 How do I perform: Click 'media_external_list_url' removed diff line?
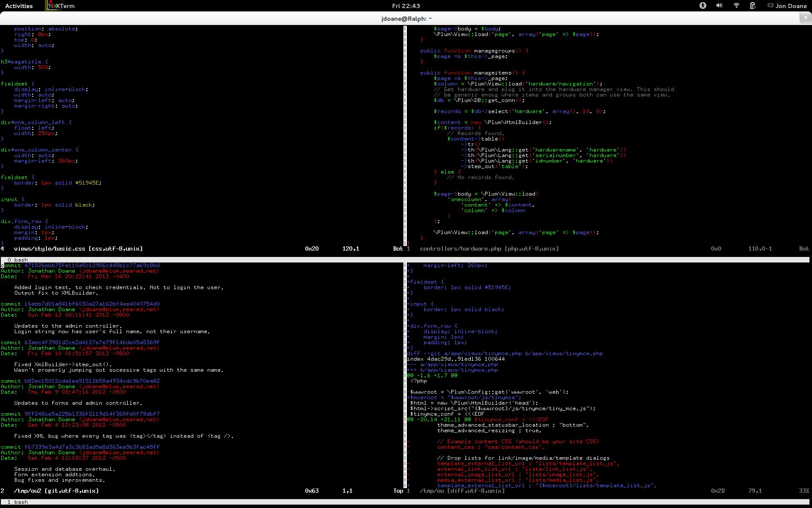(518, 480)
